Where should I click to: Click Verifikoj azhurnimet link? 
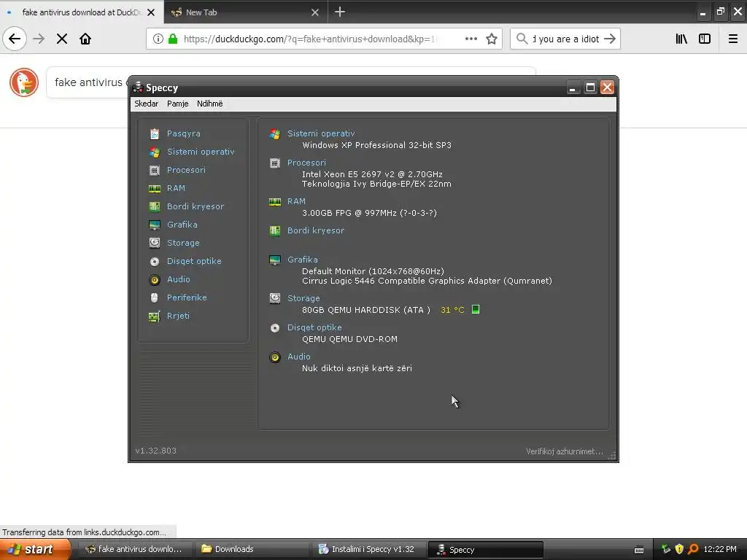pos(565,451)
